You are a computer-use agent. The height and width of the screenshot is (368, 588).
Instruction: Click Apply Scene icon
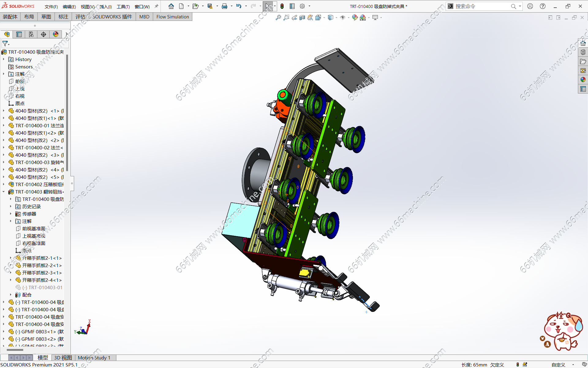click(x=363, y=17)
